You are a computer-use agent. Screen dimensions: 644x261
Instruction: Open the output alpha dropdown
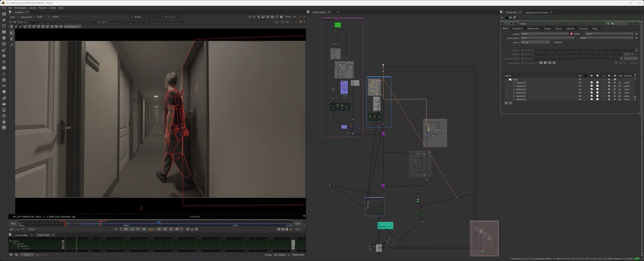[545, 34]
